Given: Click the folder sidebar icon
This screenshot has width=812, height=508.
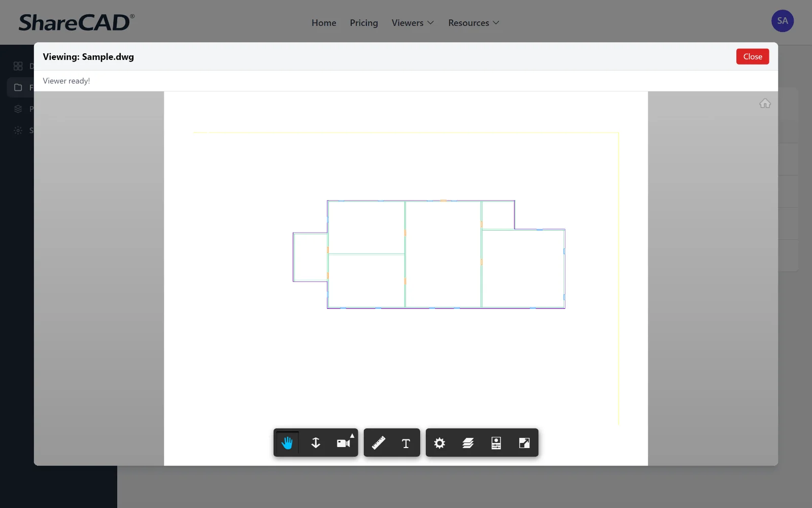Looking at the screenshot, I should tap(18, 87).
